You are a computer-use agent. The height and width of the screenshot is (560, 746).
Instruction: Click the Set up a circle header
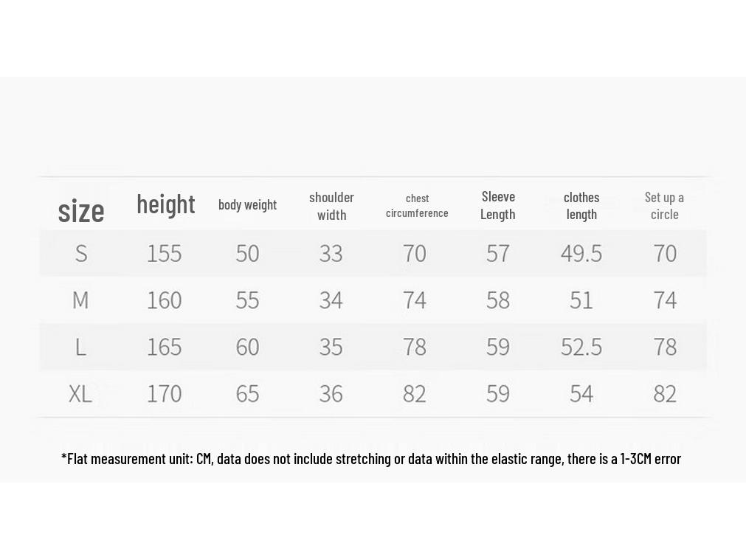coord(664,206)
